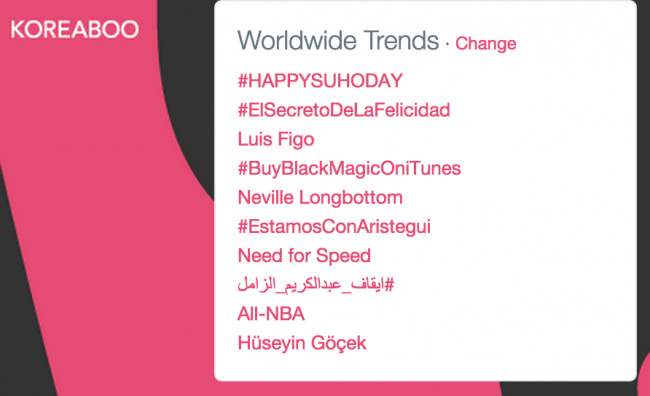Select the Luis Figo trend
This screenshot has height=396, width=650.
pos(276,139)
